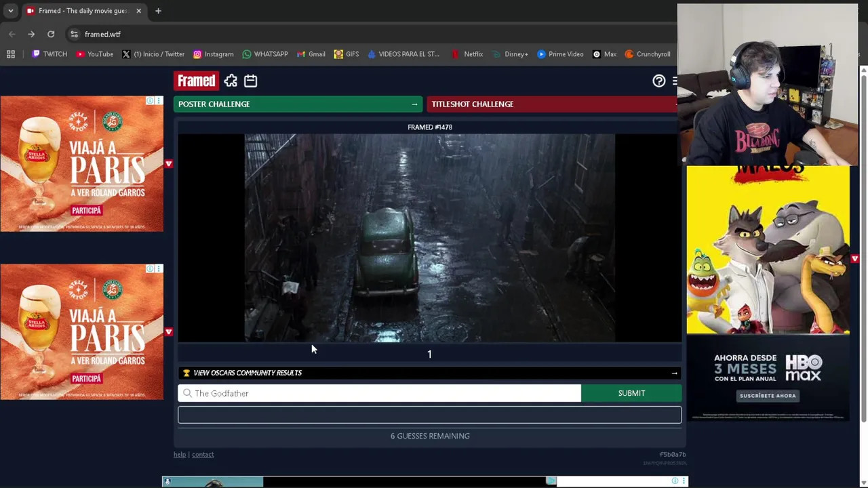Click PARTICIPÁ on the top Stella ad
The image size is (868, 488).
click(x=86, y=211)
